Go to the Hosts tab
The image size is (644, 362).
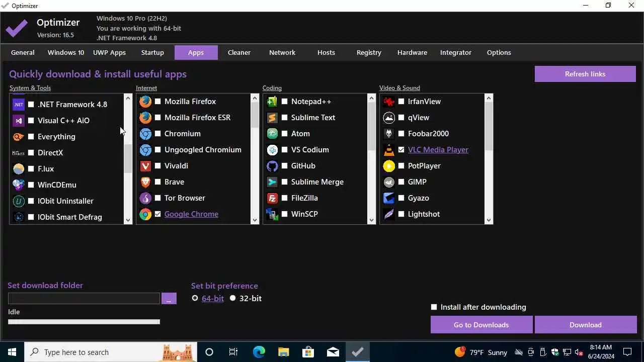326,52
